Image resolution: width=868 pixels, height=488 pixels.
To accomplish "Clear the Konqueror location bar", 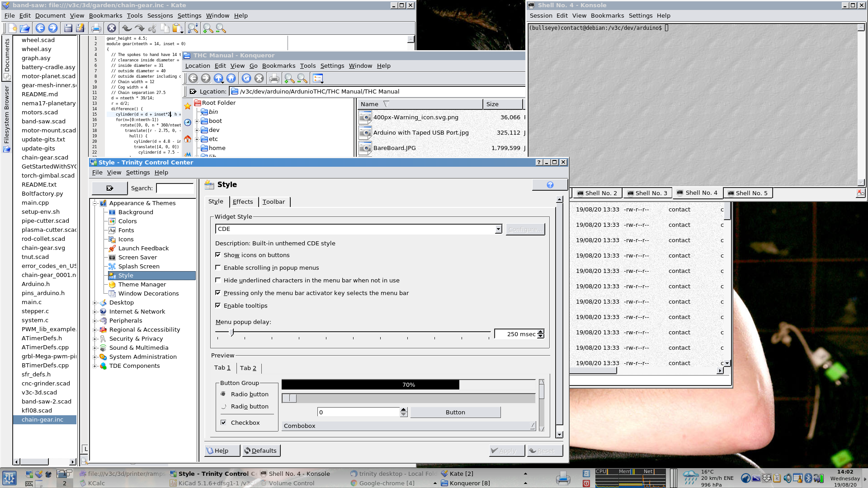I will click(193, 91).
